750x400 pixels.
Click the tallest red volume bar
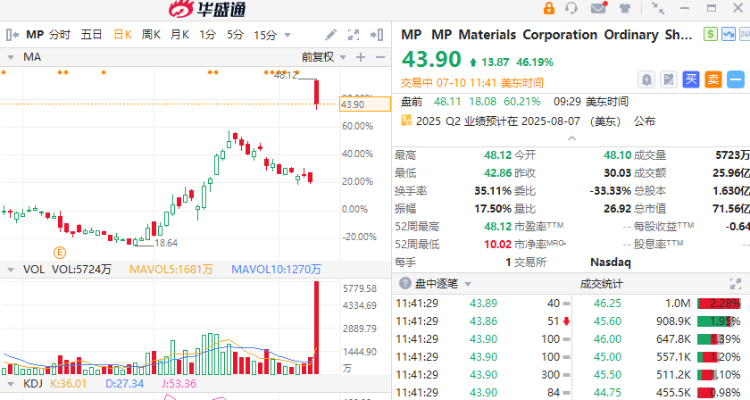tap(316, 328)
